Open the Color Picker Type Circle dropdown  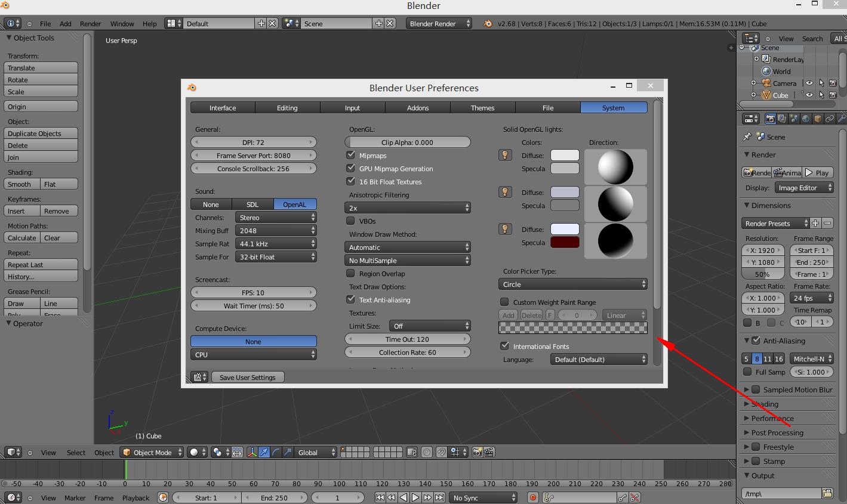(x=573, y=285)
